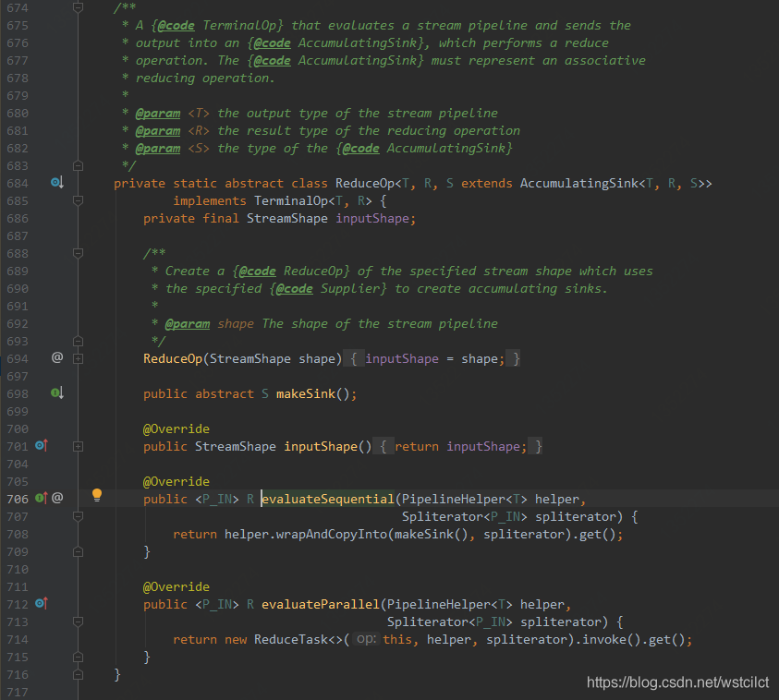Viewport: 779px width, 700px height.
Task: Collapse the Javadoc fold marker at line 674
Action: 78,7
